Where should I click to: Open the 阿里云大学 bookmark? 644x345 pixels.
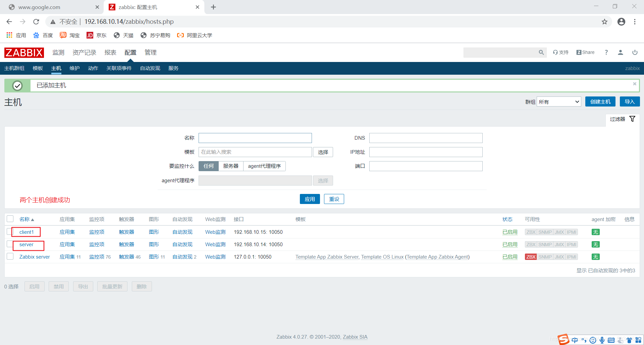click(195, 35)
